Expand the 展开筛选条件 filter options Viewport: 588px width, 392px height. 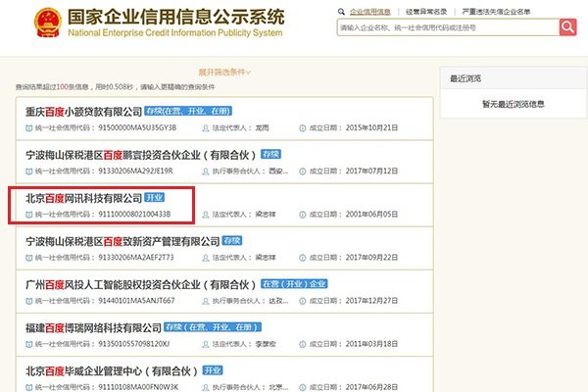coord(224,73)
